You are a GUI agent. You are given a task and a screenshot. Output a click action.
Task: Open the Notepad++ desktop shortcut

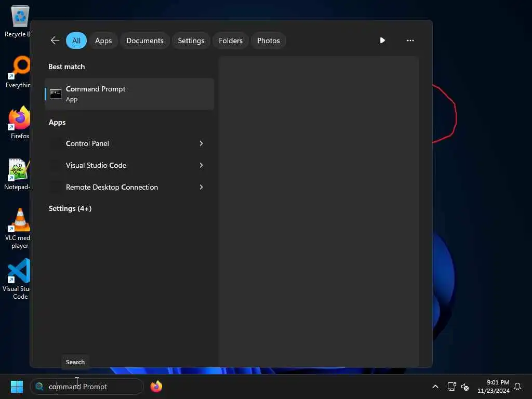tap(18, 174)
